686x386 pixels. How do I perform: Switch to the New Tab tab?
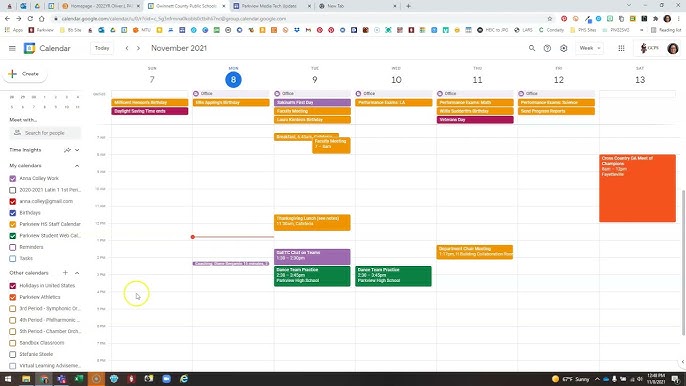click(357, 6)
